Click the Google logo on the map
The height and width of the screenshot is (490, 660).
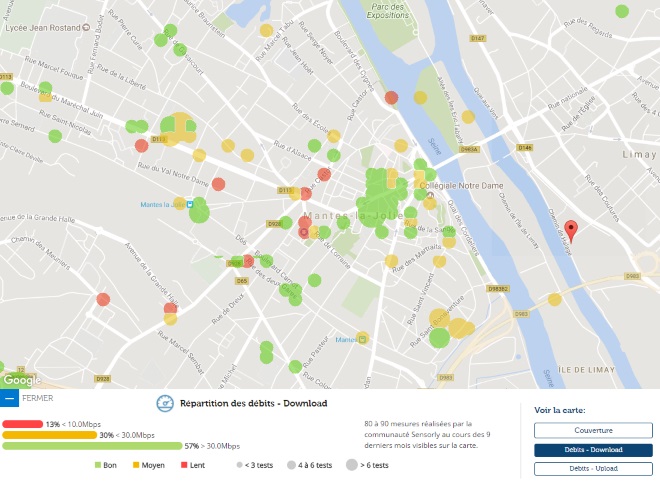coord(20,380)
